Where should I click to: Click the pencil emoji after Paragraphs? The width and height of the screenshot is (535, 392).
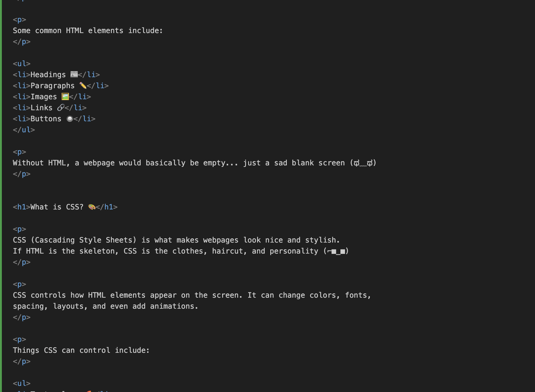[x=83, y=85]
